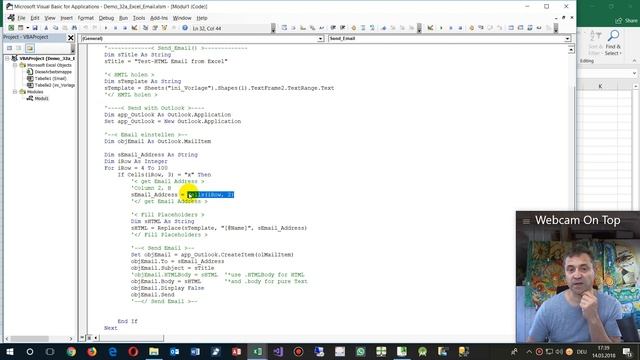Viewport: 640px width, 360px height.
Task: Open the (General) object dropdown
Action: click(321, 38)
